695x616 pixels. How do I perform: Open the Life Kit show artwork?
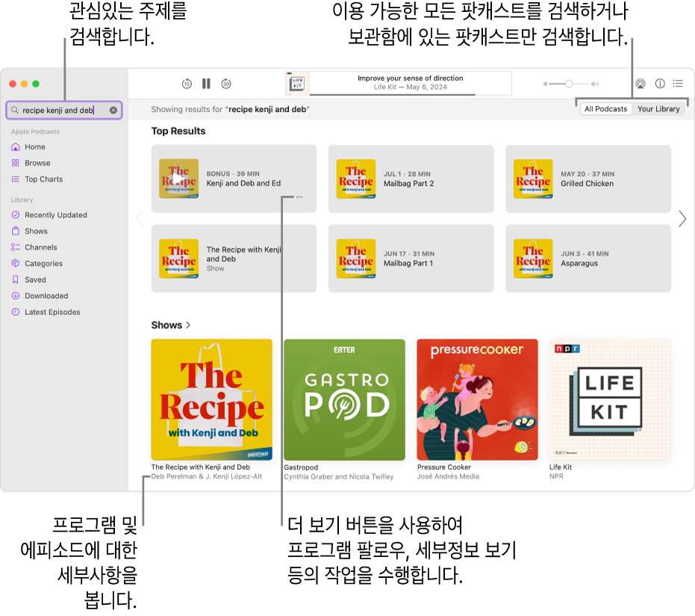pyautogui.click(x=610, y=399)
